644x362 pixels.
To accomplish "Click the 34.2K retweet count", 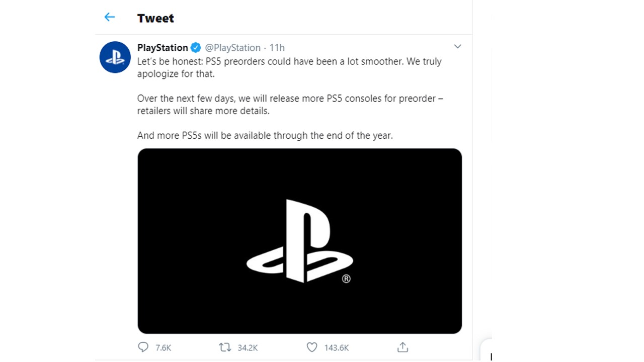I will tap(248, 347).
